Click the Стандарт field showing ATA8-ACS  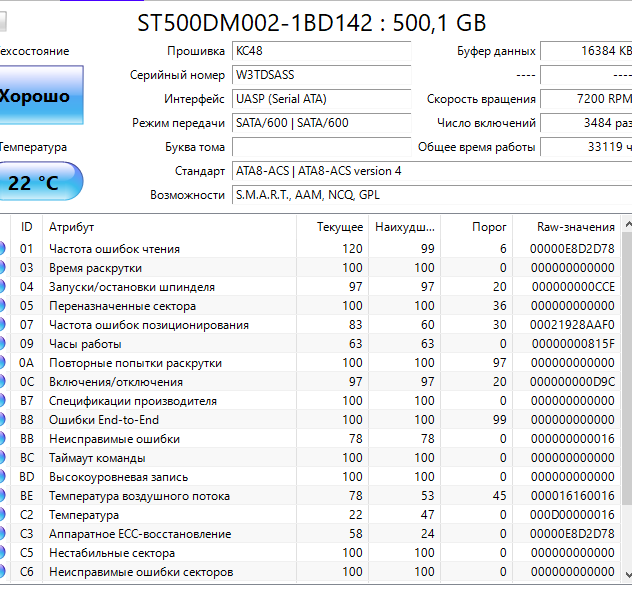tap(430, 171)
